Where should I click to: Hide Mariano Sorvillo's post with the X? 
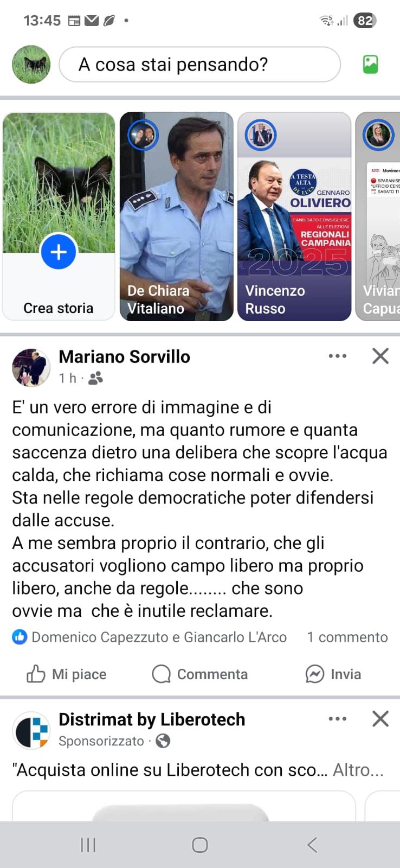(380, 356)
